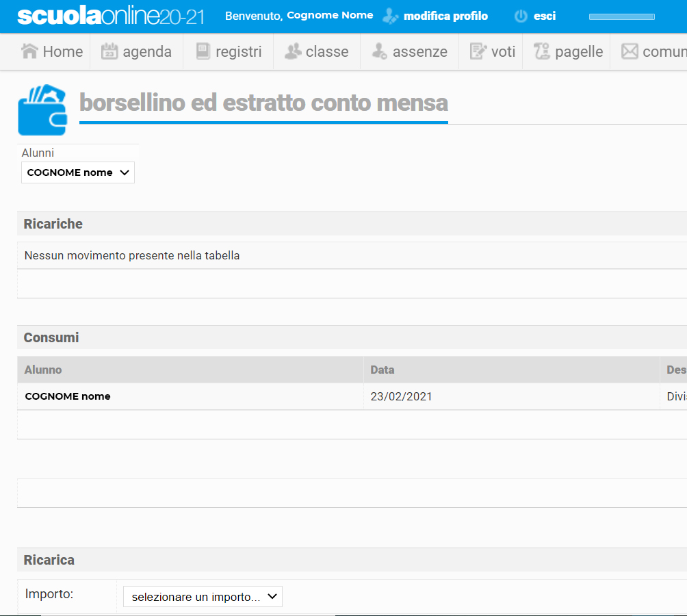Click the agenda calendar icon
This screenshot has width=687, height=616.
(x=109, y=51)
